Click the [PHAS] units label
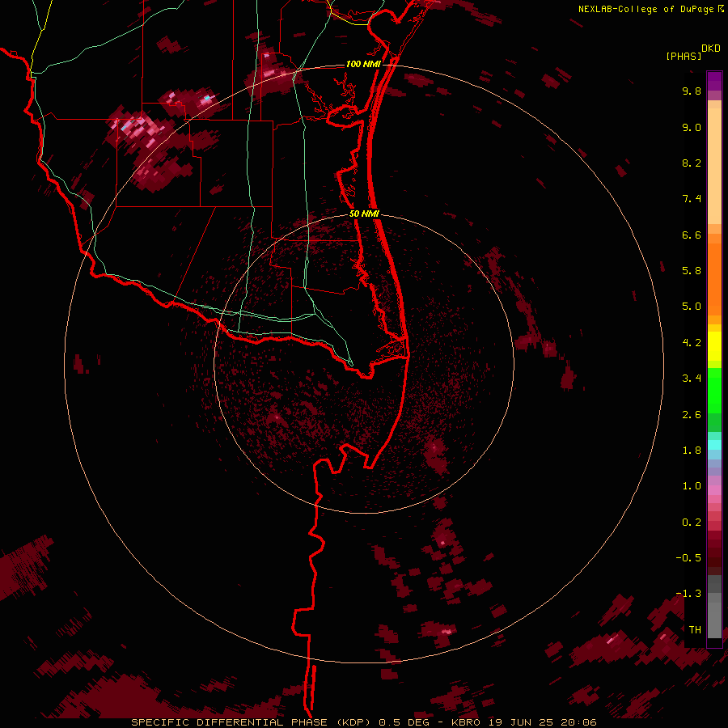Viewport: 728px width, 728px height. pyautogui.click(x=684, y=56)
